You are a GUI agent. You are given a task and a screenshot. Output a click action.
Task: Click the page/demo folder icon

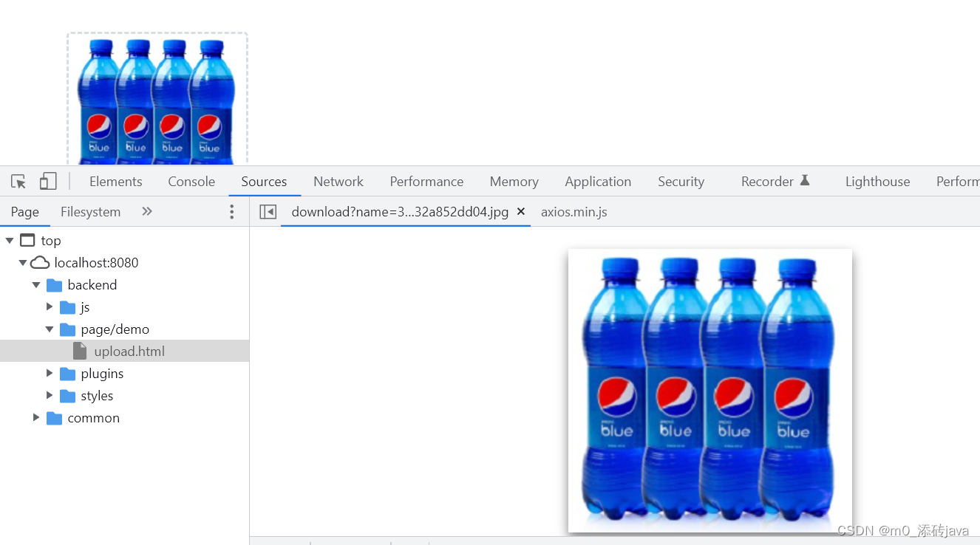point(67,329)
